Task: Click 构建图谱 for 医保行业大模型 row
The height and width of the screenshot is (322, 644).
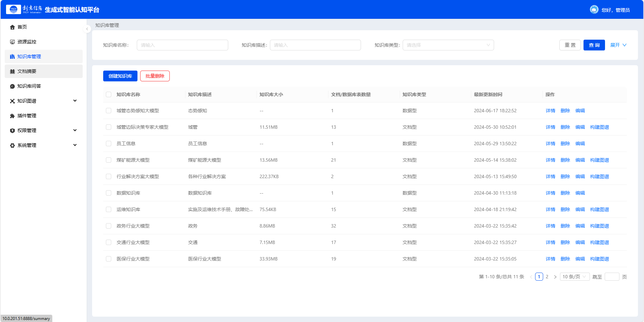Action: (x=600, y=259)
